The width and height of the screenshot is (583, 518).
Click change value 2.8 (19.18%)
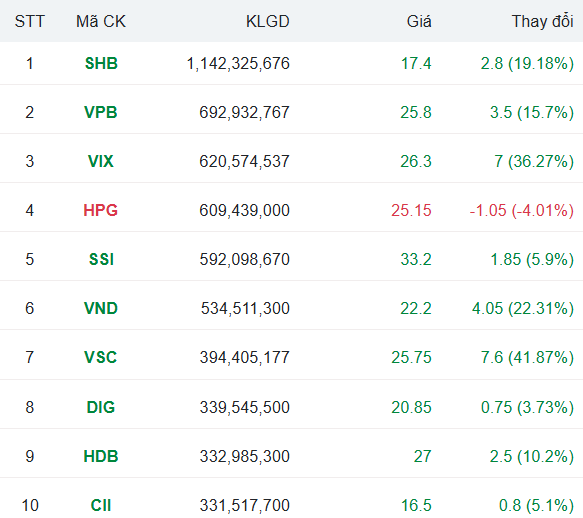pos(527,64)
